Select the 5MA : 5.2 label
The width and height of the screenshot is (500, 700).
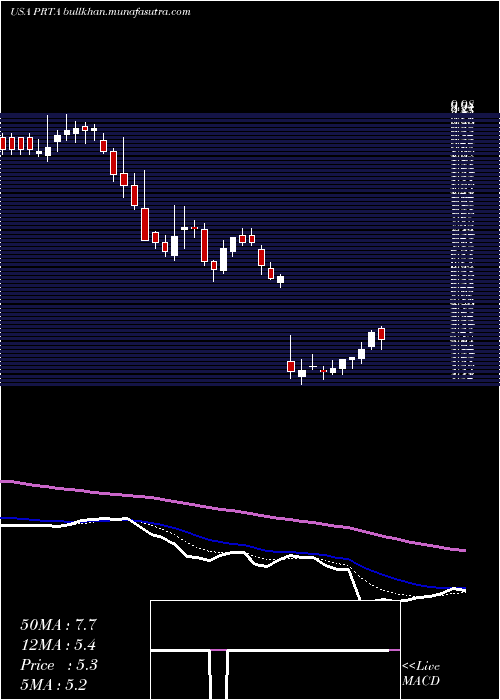54,684
